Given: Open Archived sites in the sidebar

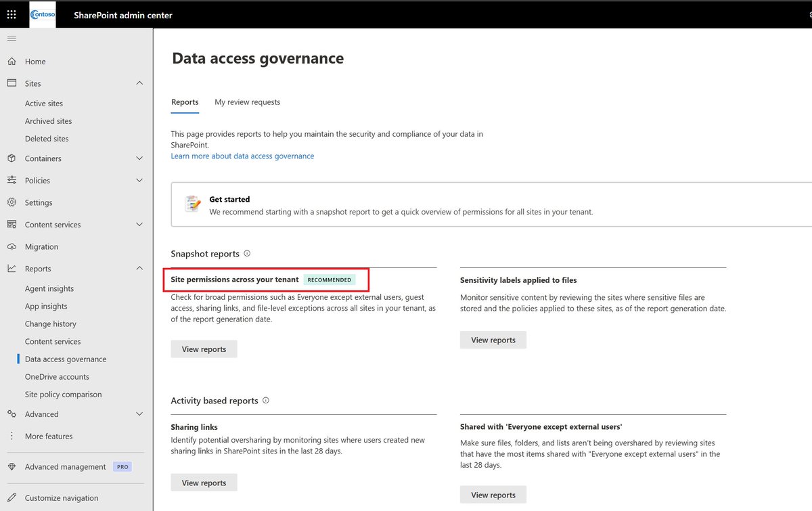Looking at the screenshot, I should coord(48,121).
